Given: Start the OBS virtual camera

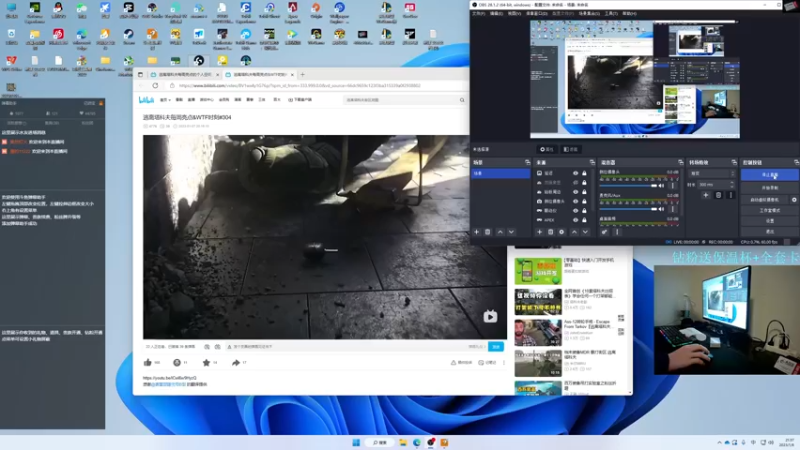Looking at the screenshot, I should point(764,200).
